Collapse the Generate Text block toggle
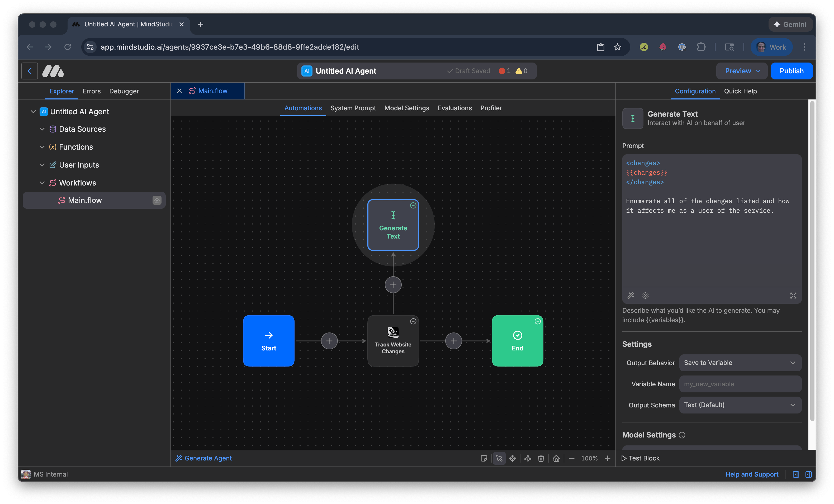834x504 pixels. click(413, 206)
